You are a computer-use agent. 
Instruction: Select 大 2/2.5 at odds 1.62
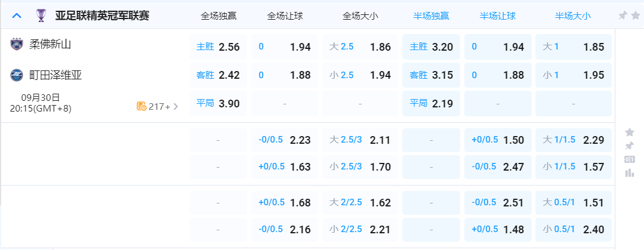(x=360, y=203)
